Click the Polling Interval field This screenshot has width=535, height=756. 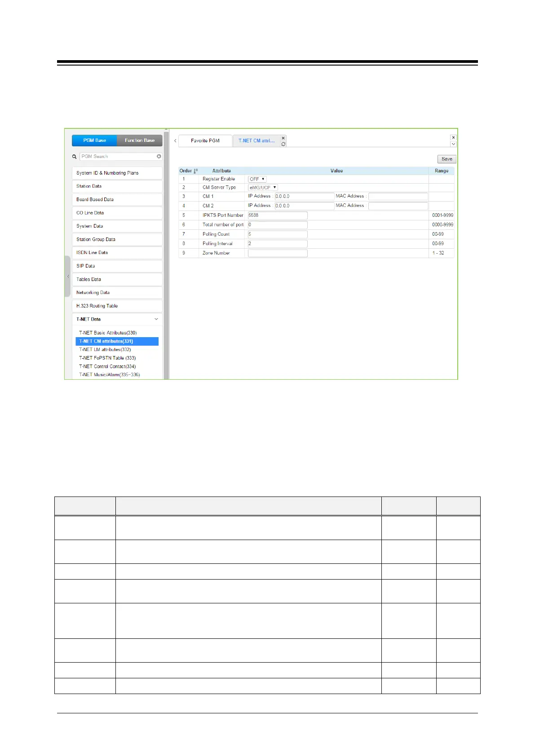coord(278,244)
